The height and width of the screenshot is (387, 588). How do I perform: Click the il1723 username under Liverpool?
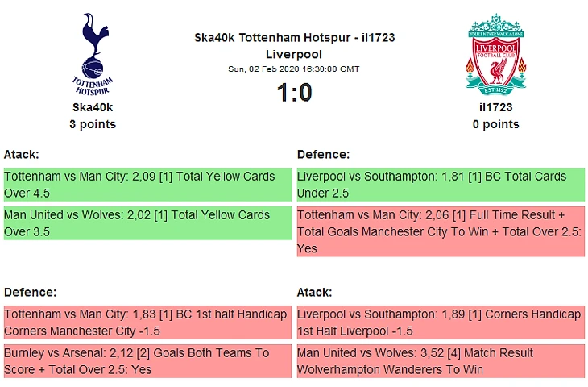click(495, 107)
